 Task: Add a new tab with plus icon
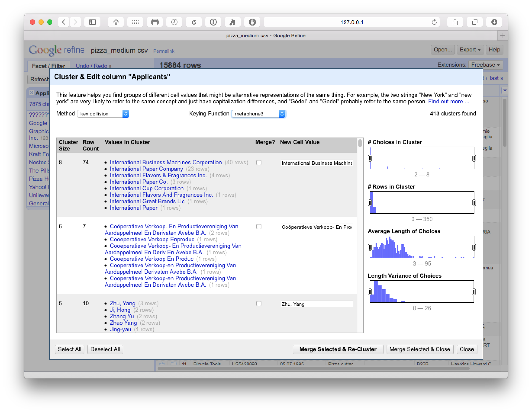coord(503,36)
